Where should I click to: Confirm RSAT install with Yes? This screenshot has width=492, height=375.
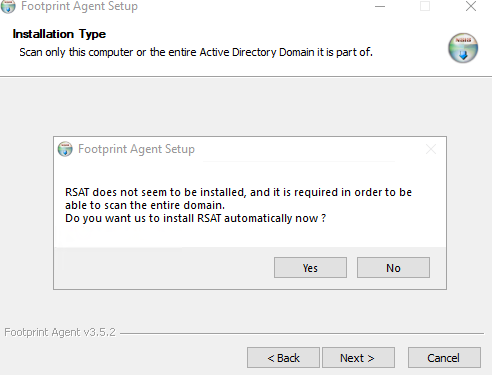310,268
